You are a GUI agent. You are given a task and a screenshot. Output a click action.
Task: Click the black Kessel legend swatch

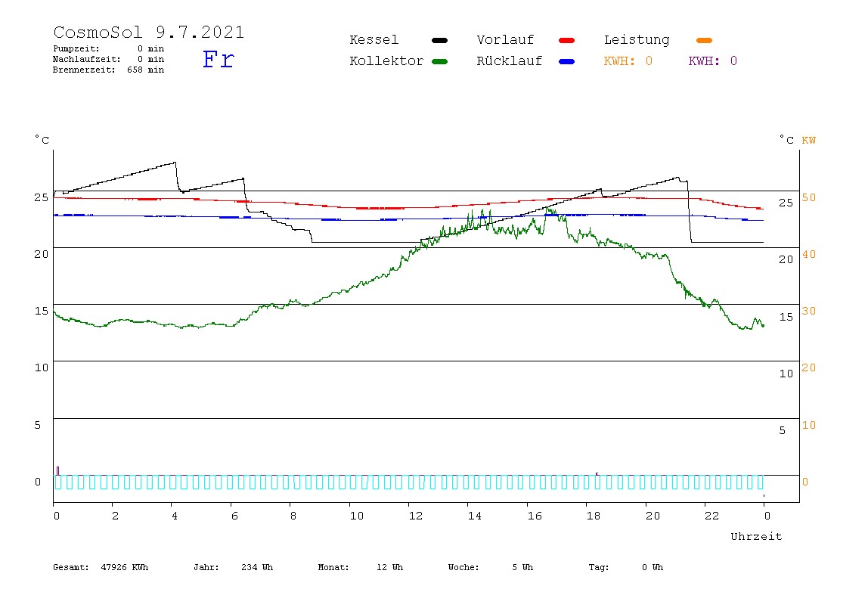coord(439,40)
